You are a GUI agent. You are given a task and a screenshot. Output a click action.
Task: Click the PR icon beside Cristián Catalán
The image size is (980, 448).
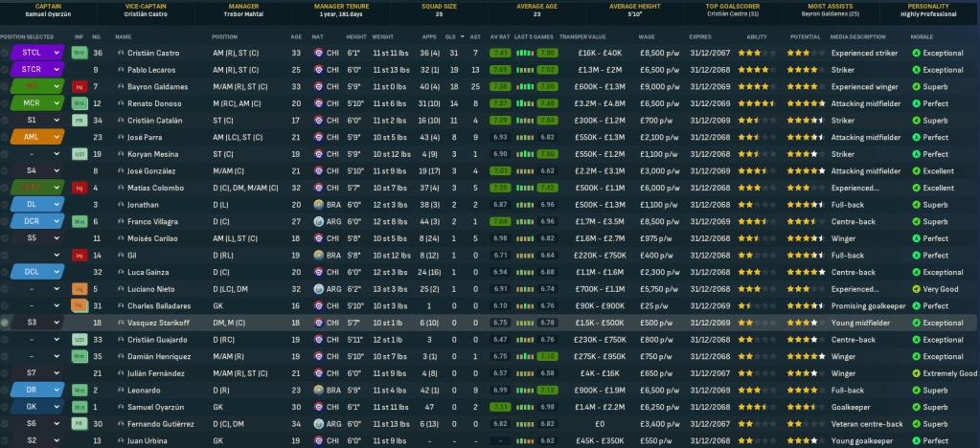pyautogui.click(x=80, y=120)
